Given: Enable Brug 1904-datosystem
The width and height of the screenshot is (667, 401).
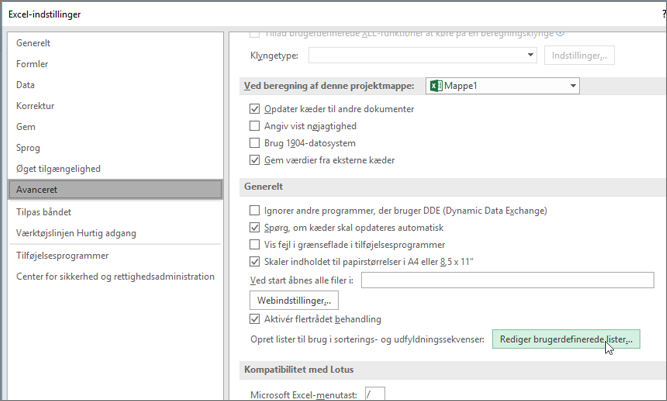Looking at the screenshot, I should pos(254,143).
